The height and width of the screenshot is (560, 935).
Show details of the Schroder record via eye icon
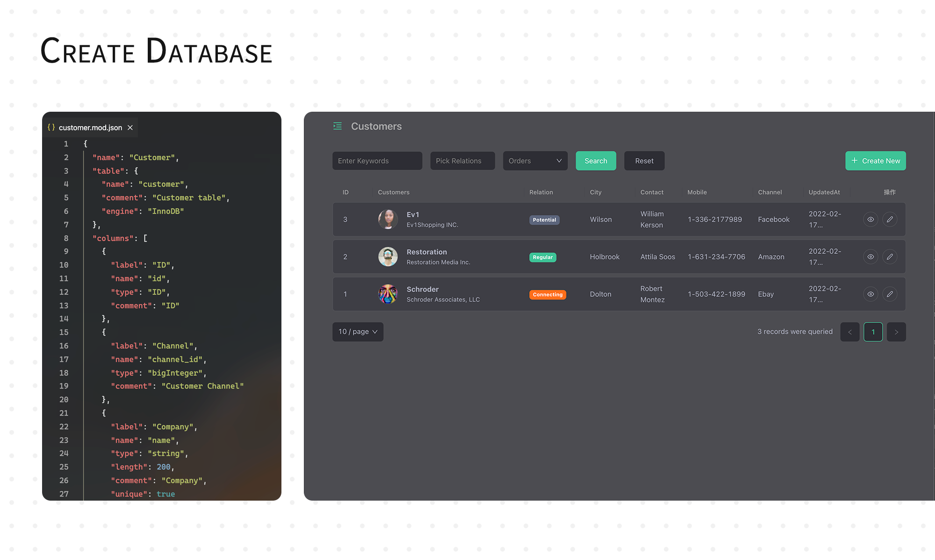coord(870,294)
